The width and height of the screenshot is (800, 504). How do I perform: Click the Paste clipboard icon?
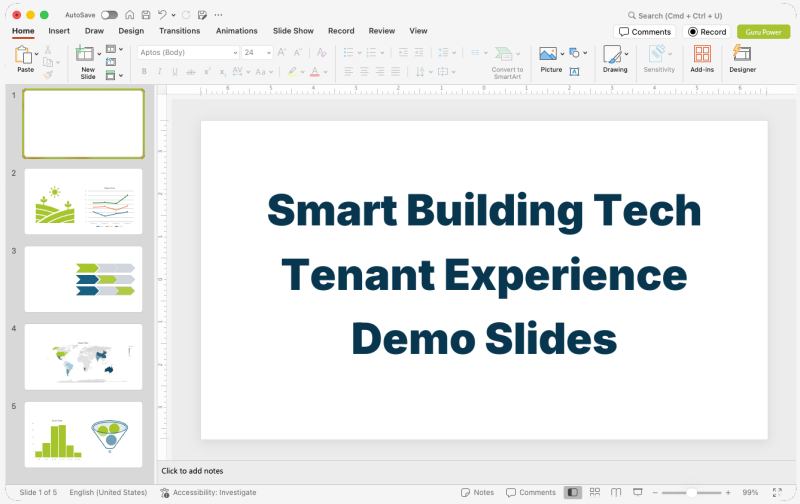pos(23,54)
